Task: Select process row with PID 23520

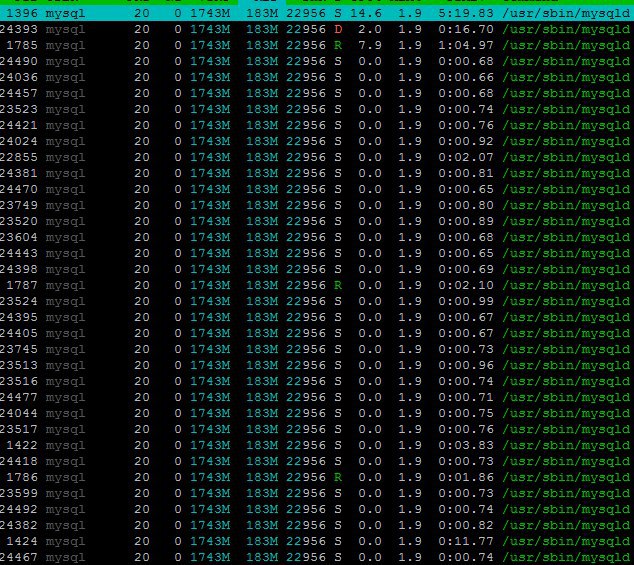Action: [x=317, y=221]
